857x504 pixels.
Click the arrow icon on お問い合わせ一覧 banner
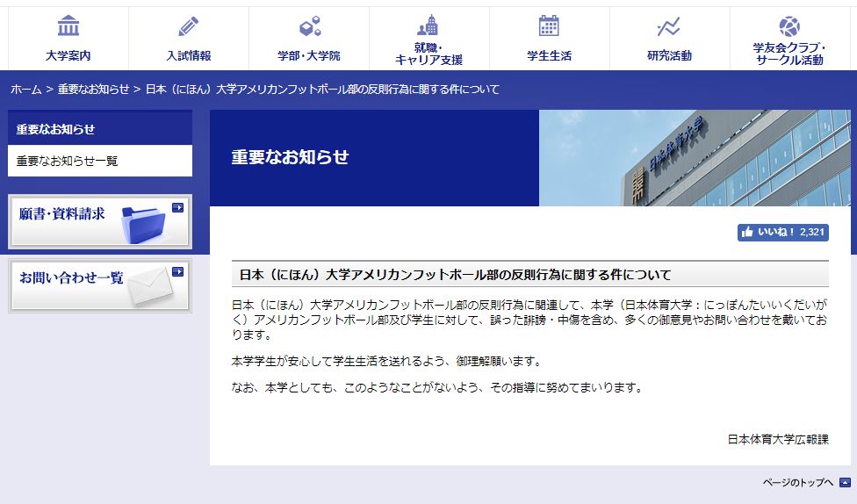[x=177, y=271]
